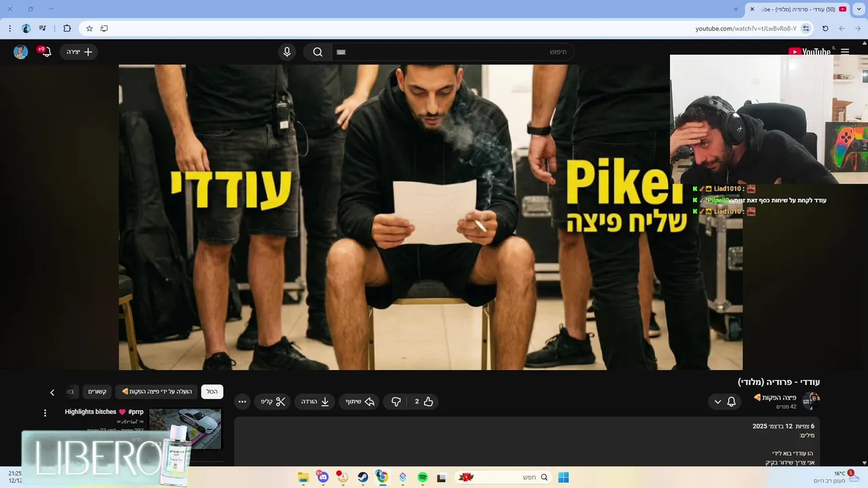Create a clip with the קליפ button
868x488 pixels.
click(x=273, y=401)
